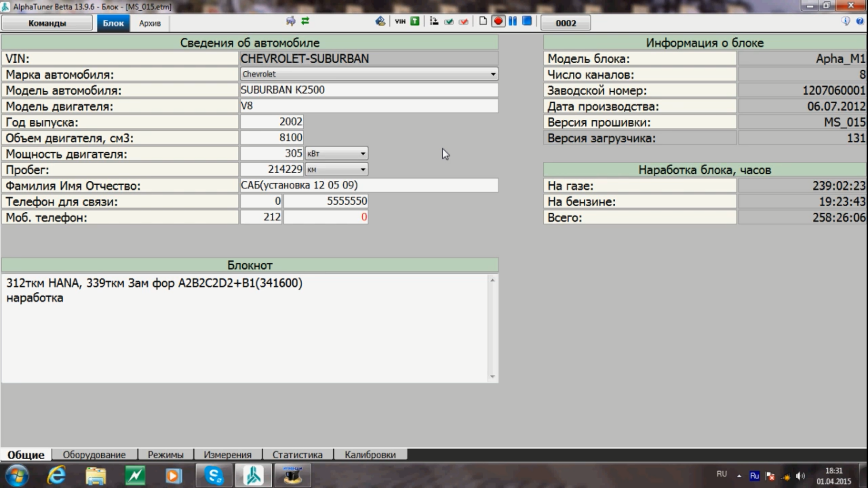Image resolution: width=868 pixels, height=488 pixels.
Task: Click the blank new document icon
Action: pyautogui.click(x=483, y=21)
